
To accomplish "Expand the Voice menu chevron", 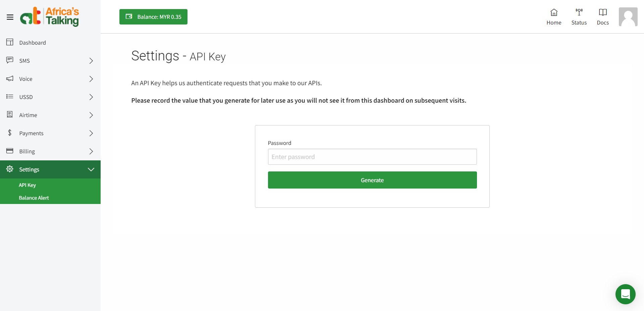I will (x=91, y=79).
